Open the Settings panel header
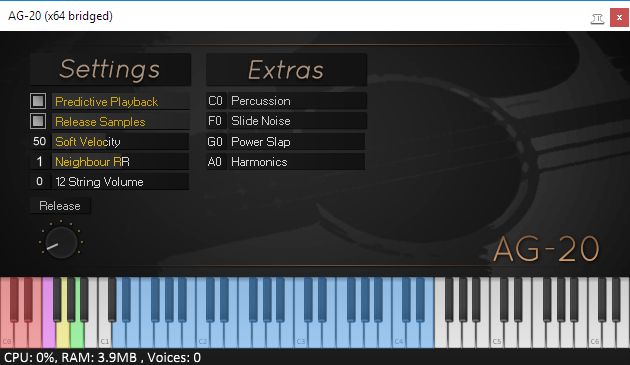This screenshot has width=630, height=365. [x=110, y=69]
